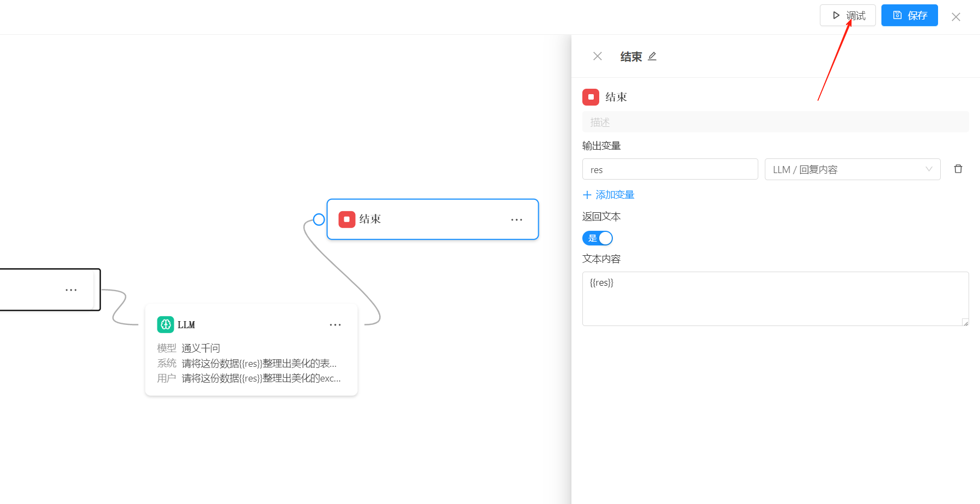
Task: Select the LLM node title
Action: [x=186, y=325]
